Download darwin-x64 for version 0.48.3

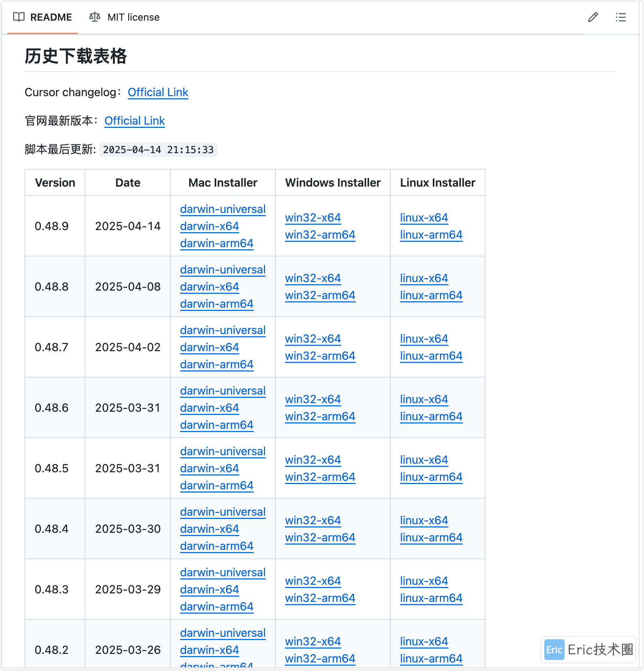pyautogui.click(x=209, y=589)
